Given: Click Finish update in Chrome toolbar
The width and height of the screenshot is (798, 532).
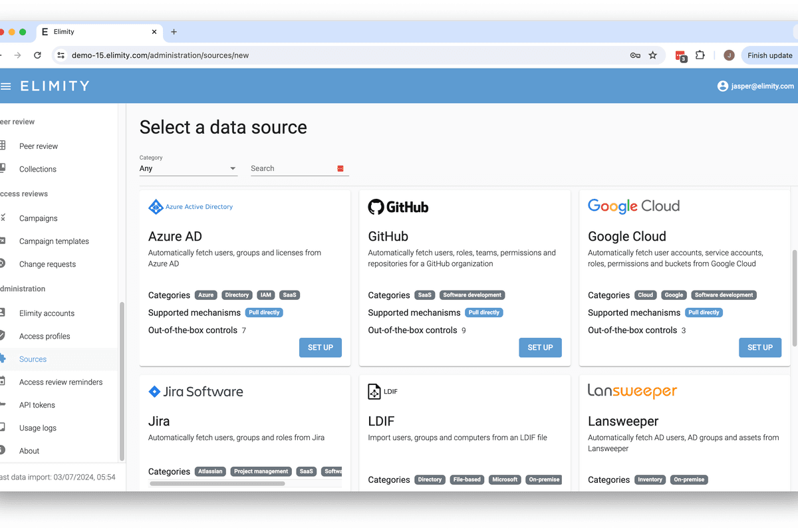Looking at the screenshot, I should pyautogui.click(x=769, y=55).
